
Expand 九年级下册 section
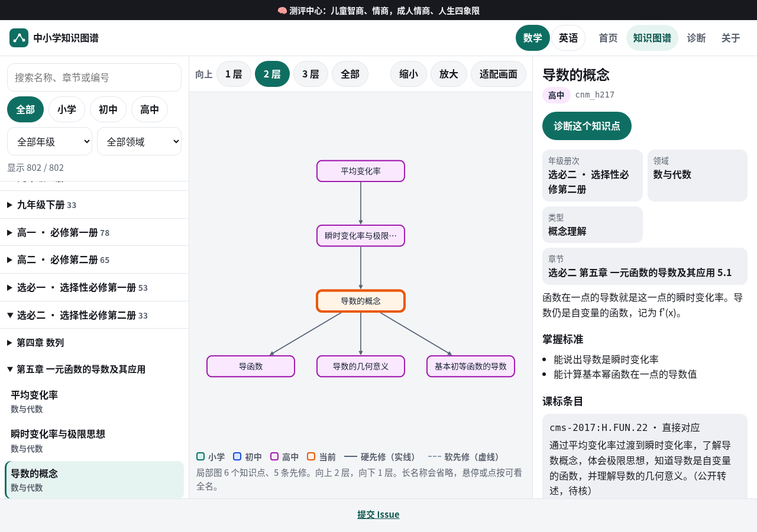click(x=94, y=205)
